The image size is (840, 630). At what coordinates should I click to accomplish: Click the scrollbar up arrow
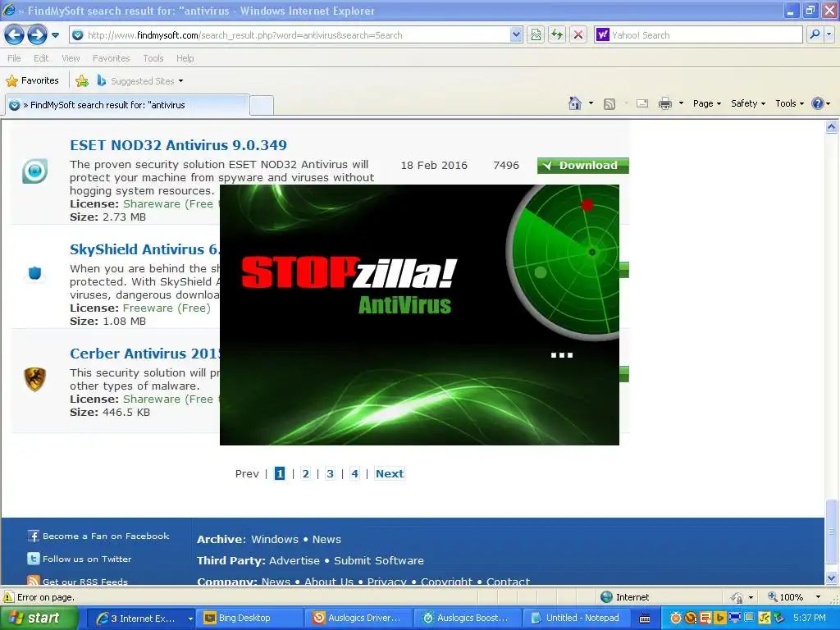point(832,127)
